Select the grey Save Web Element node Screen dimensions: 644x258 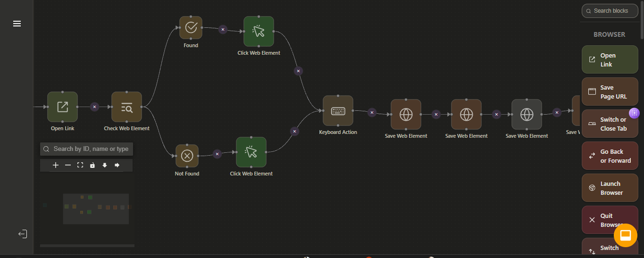tap(527, 114)
